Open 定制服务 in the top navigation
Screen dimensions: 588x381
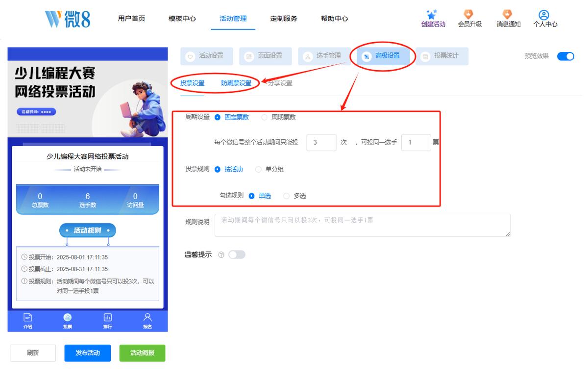(x=284, y=19)
